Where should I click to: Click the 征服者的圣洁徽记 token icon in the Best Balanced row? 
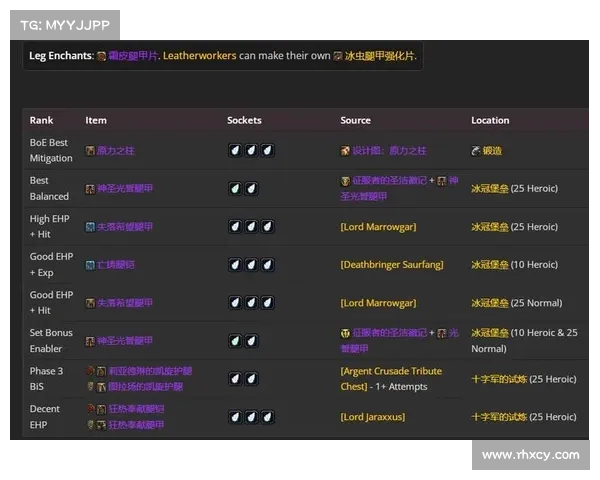pyautogui.click(x=345, y=181)
